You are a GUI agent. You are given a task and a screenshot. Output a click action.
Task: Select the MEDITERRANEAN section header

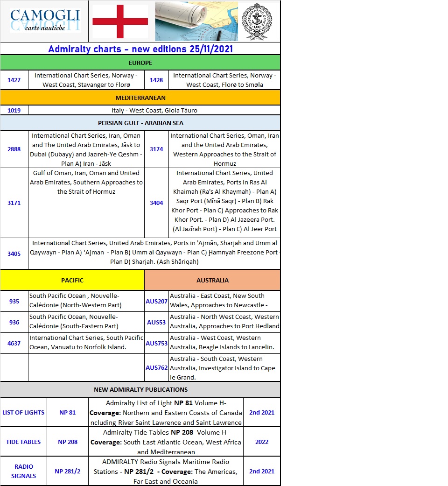click(140, 98)
